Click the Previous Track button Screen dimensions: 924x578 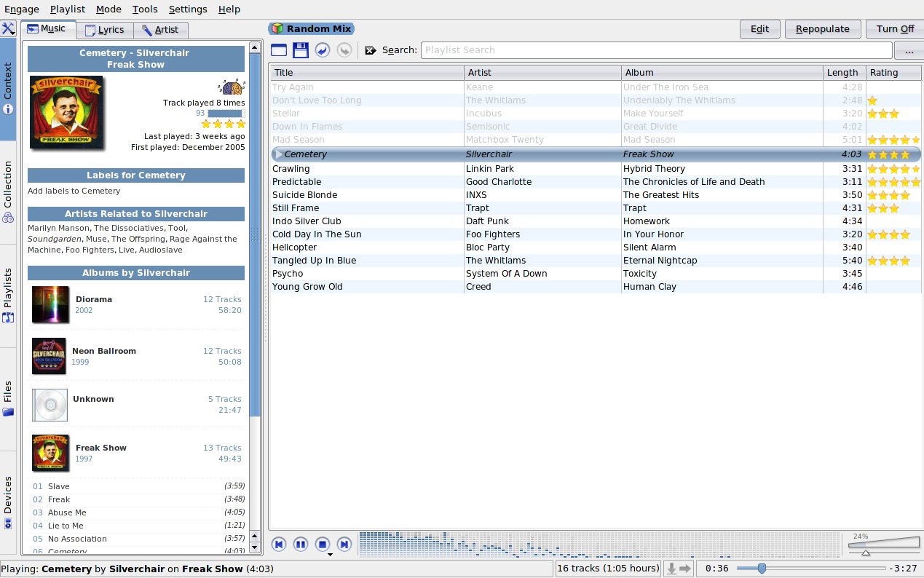[x=279, y=544]
